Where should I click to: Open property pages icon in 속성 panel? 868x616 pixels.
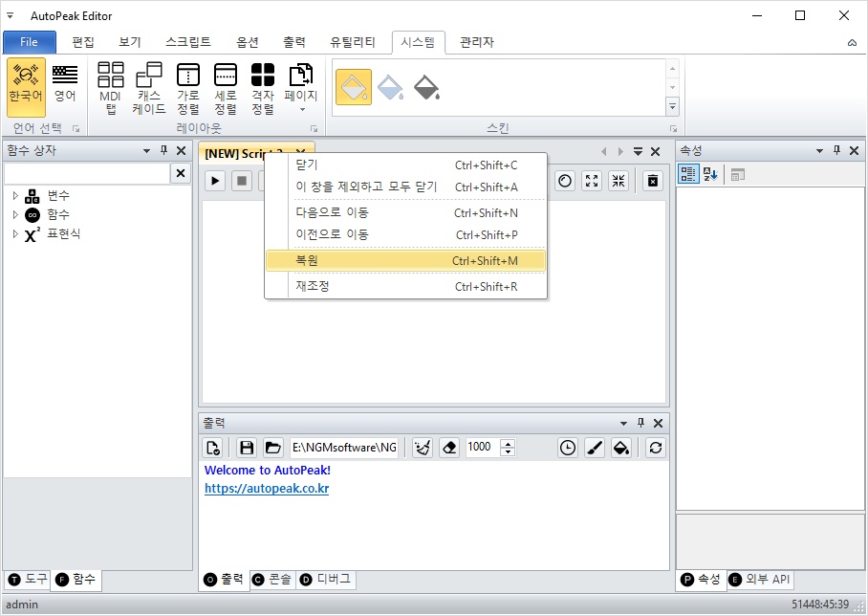(737, 175)
